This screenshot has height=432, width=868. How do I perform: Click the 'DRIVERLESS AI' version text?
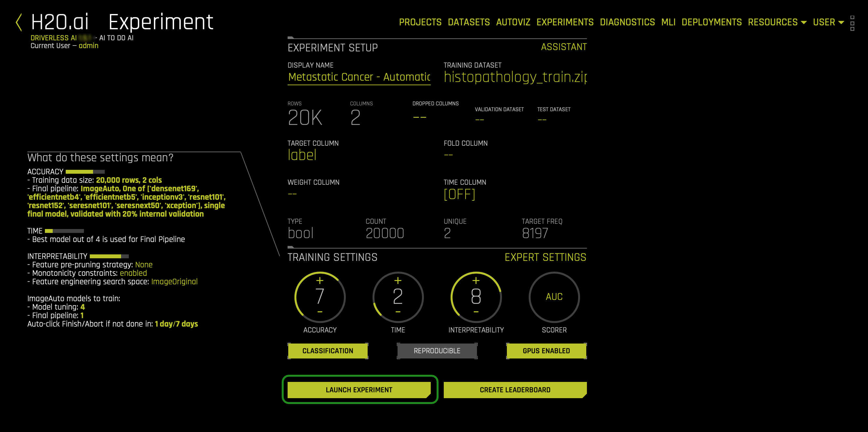pos(54,38)
